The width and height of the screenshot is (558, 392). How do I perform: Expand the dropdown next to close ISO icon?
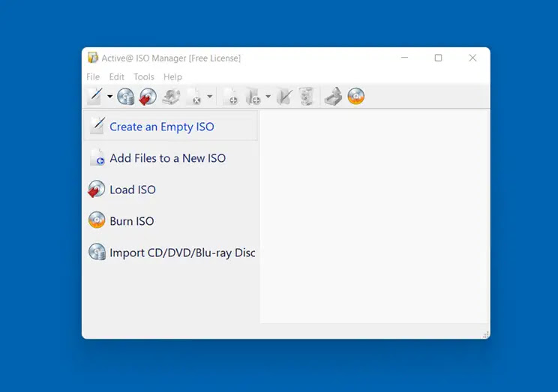tap(210, 96)
